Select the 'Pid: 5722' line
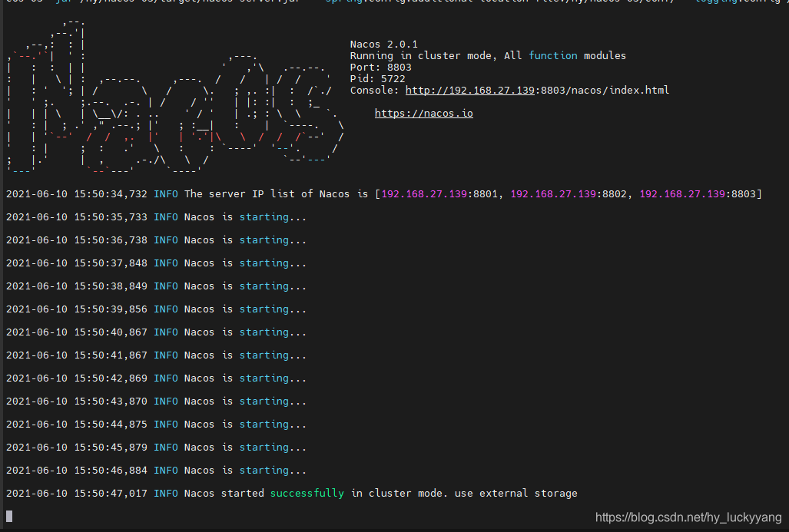Image resolution: width=789 pixels, height=532 pixels. tap(378, 79)
